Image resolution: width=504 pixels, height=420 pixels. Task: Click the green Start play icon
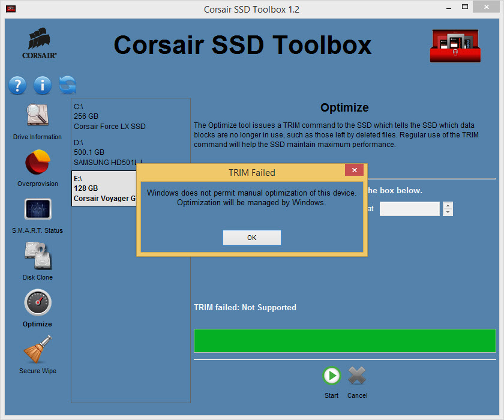(x=331, y=376)
